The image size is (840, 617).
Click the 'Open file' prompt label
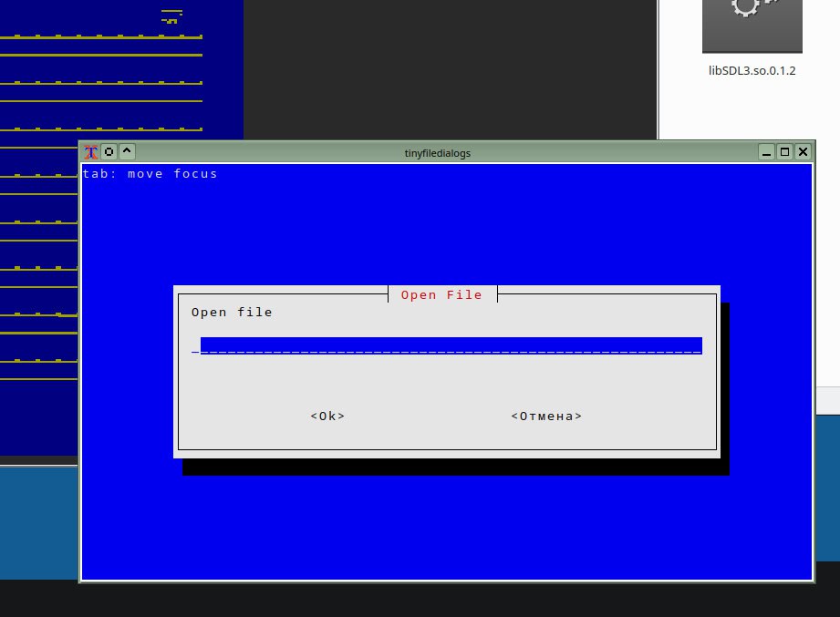(x=232, y=313)
